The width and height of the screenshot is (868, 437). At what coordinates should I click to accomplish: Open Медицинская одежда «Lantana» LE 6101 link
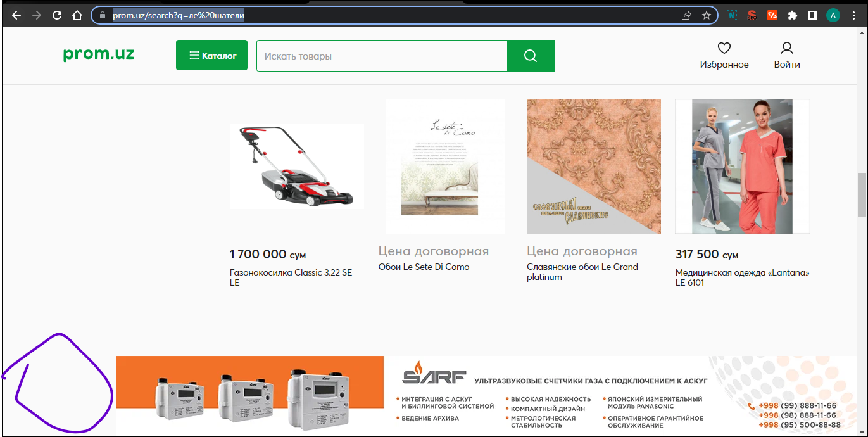[743, 277]
